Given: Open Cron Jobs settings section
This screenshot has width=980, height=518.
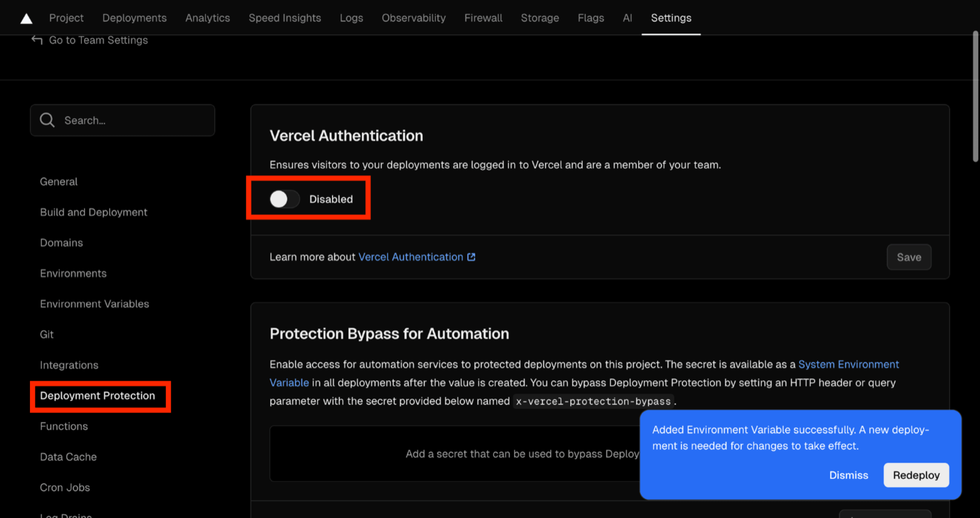Looking at the screenshot, I should coord(65,487).
